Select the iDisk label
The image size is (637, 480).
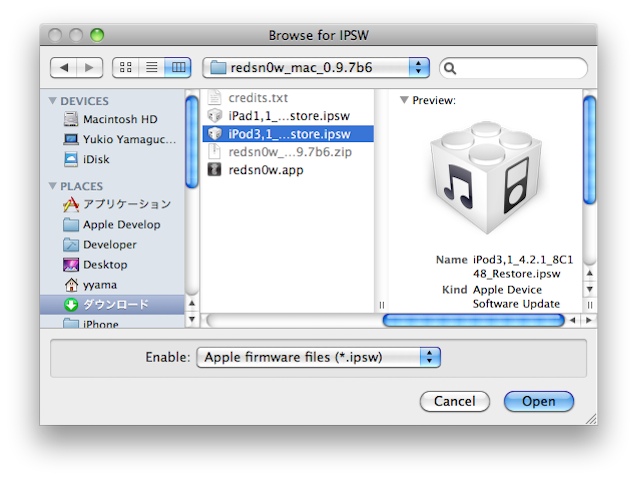point(96,159)
